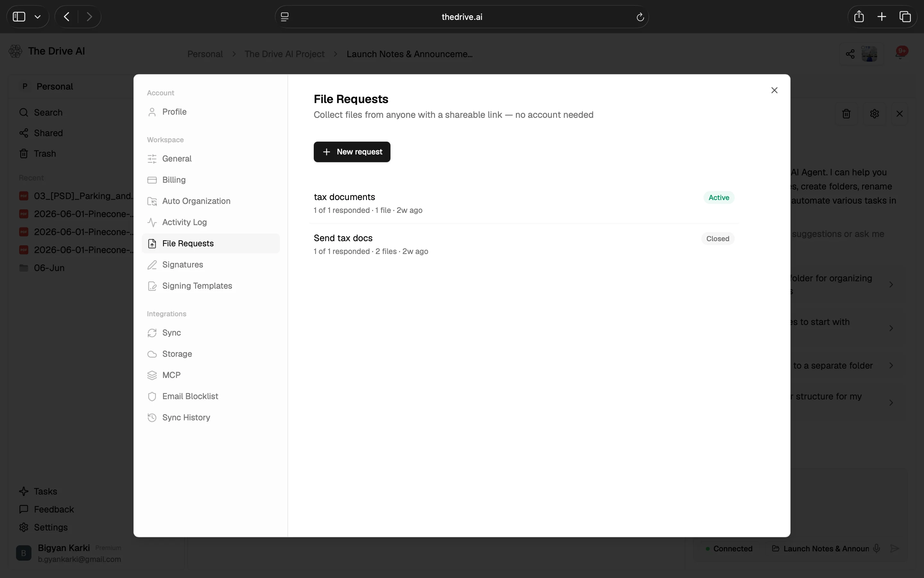Click the Storage cloud icon
Viewport: 924px width, 578px height.
point(152,354)
